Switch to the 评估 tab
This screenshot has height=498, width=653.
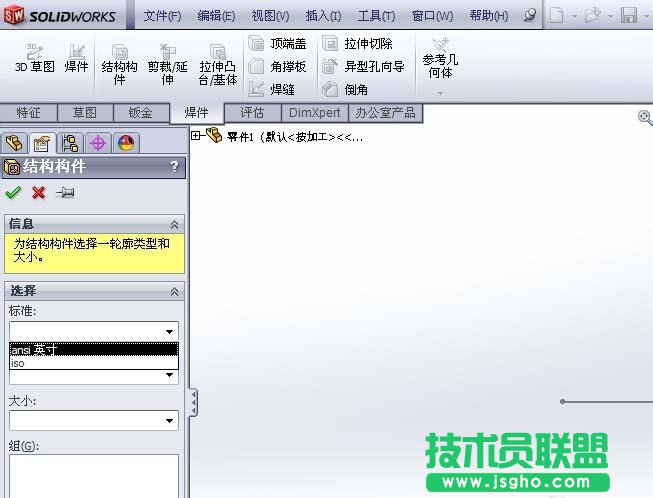point(252,112)
